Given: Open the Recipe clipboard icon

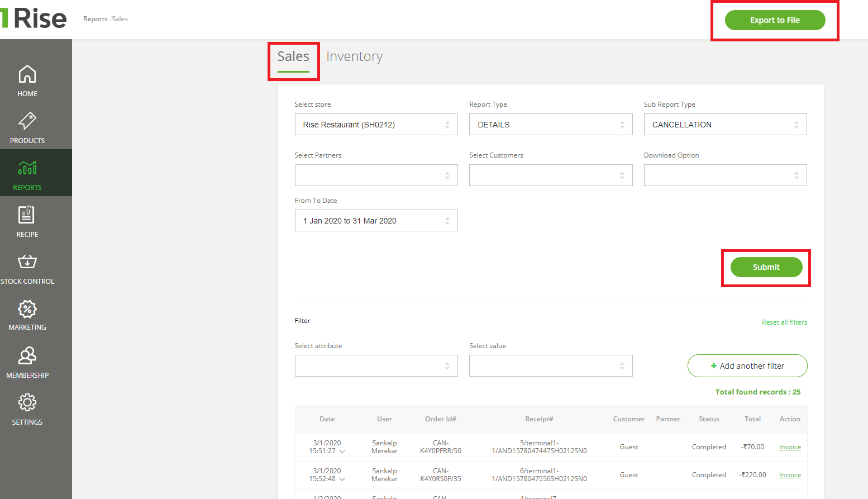Looking at the screenshot, I should 27,215.
